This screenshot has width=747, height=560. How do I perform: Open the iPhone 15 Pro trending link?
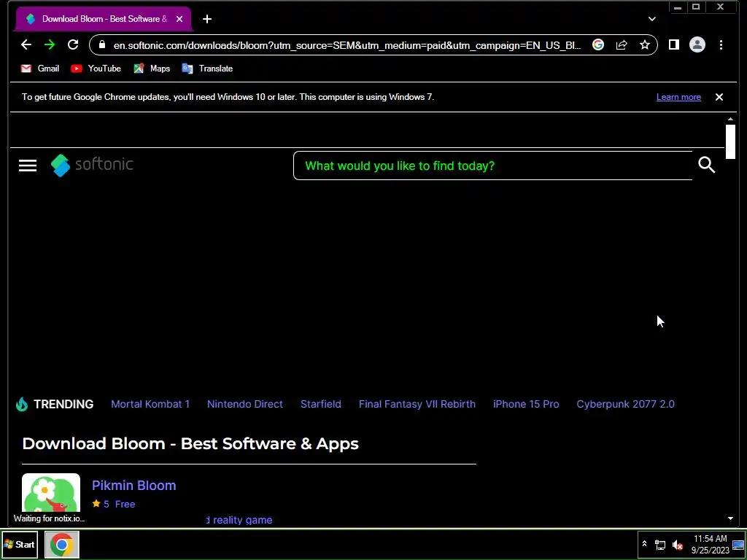tap(526, 404)
